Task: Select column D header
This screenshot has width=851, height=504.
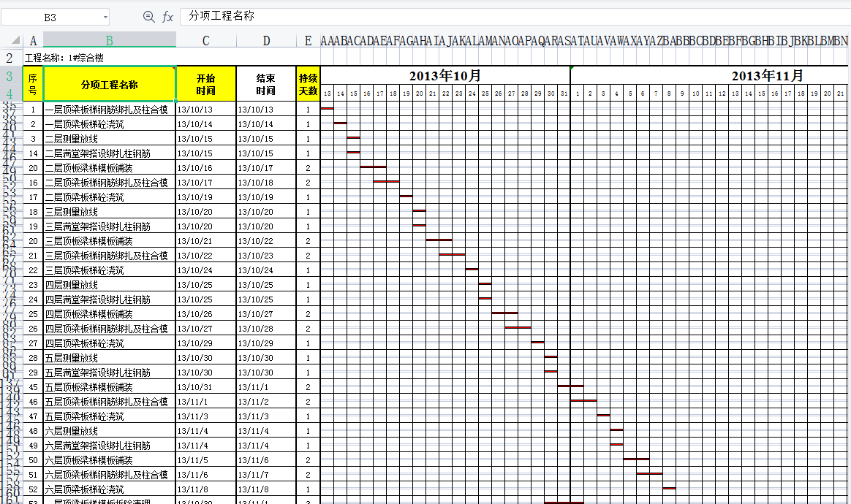Action: [x=266, y=41]
